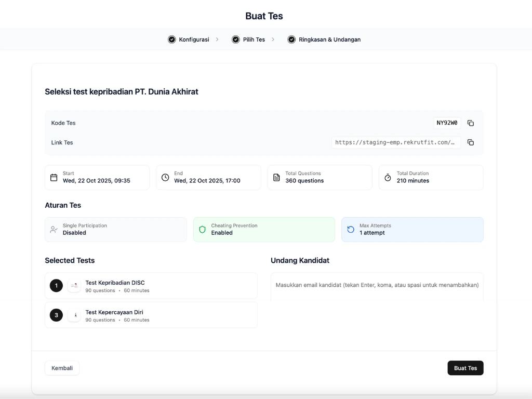Select the staging test link text
The height and width of the screenshot is (399, 532).
[396, 142]
